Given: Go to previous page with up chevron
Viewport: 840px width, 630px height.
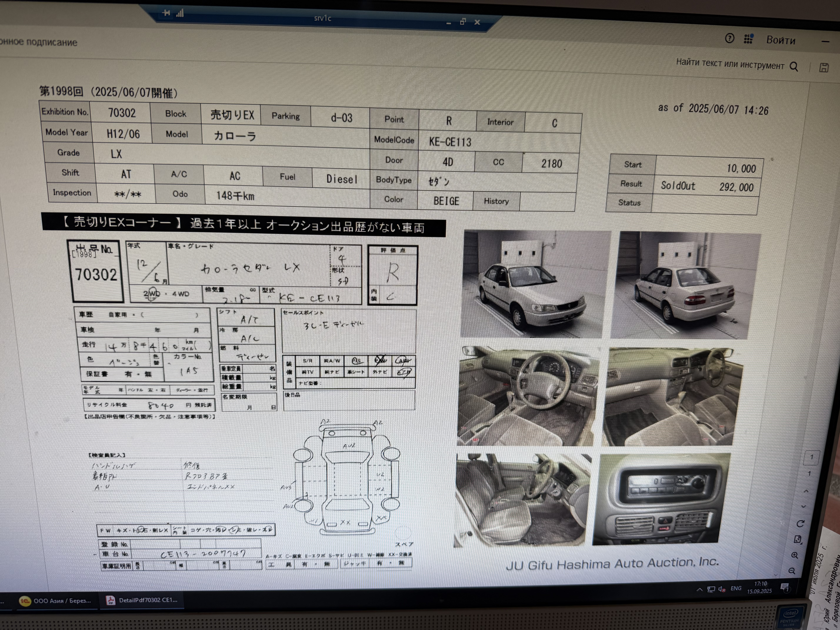Looking at the screenshot, I should pyautogui.click(x=806, y=491).
